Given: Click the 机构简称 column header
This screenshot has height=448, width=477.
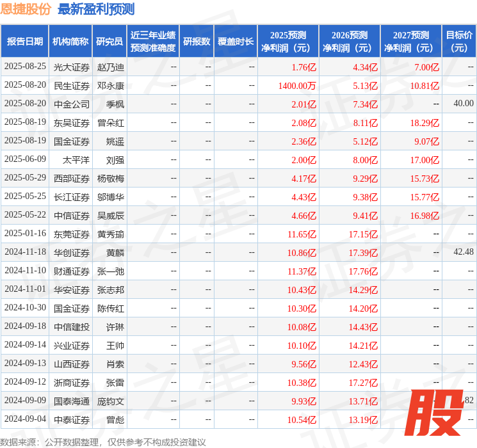Looking at the screenshot, I should (70, 42).
